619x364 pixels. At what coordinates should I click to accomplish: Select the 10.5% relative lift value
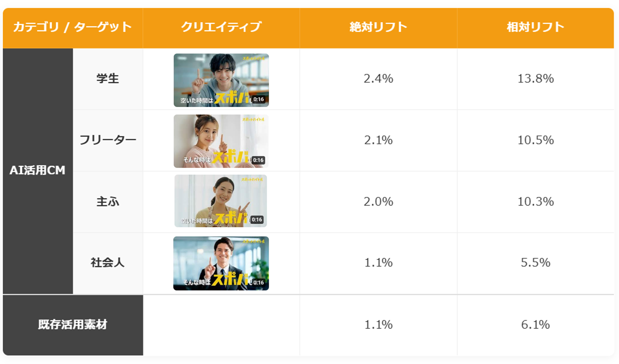(535, 140)
